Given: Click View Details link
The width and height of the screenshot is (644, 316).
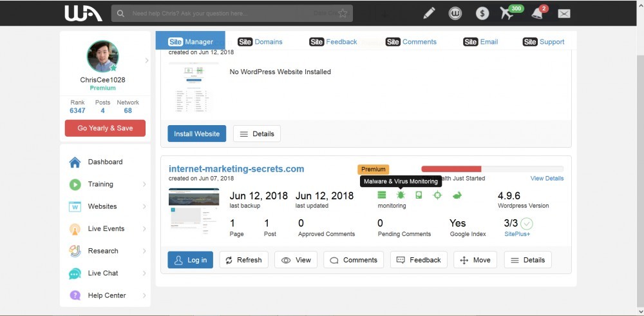Looking at the screenshot, I should (547, 178).
